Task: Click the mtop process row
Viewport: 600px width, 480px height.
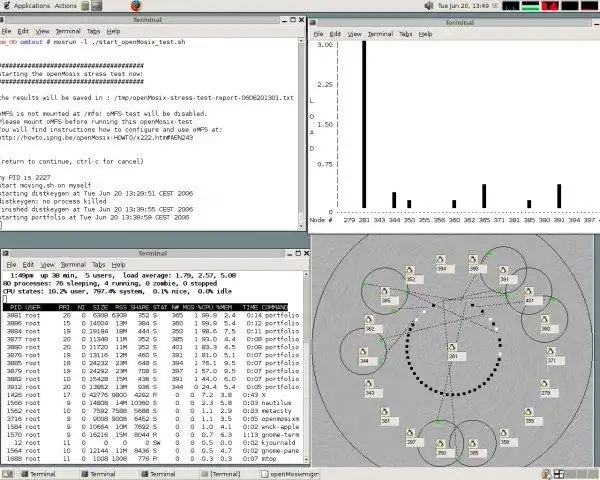Action: coord(152,459)
